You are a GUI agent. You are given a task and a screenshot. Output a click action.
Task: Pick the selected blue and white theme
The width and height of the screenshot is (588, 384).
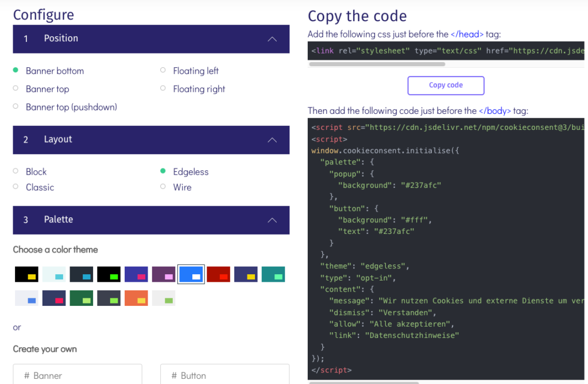(x=191, y=274)
